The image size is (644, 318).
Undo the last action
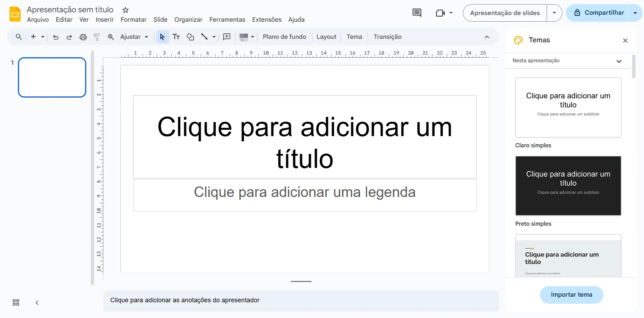(x=55, y=37)
